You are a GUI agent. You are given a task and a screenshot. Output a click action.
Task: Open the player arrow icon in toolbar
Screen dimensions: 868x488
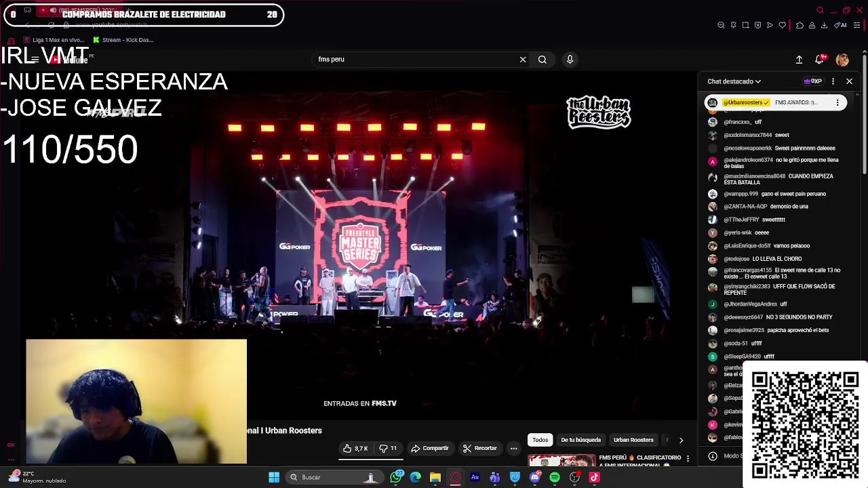pyautogui.click(x=770, y=25)
